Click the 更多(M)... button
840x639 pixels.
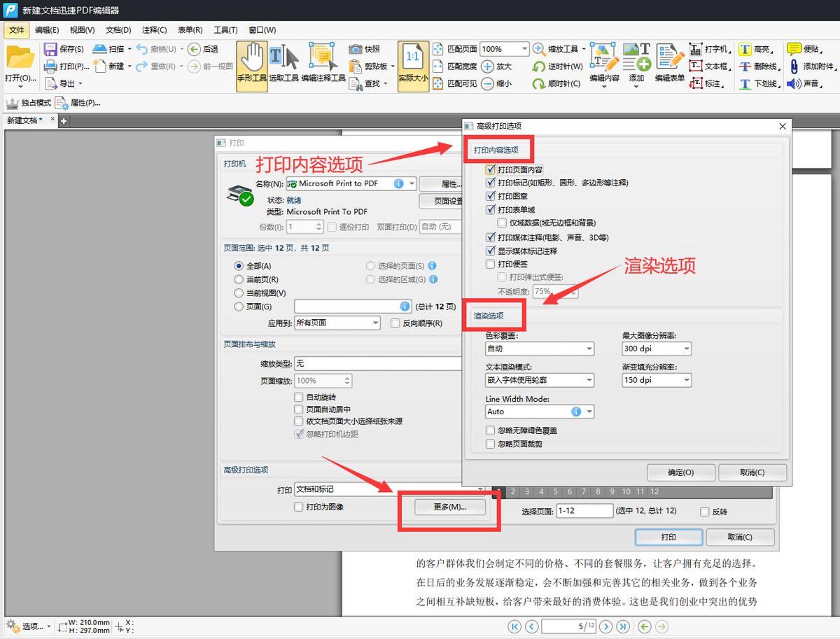(x=449, y=507)
